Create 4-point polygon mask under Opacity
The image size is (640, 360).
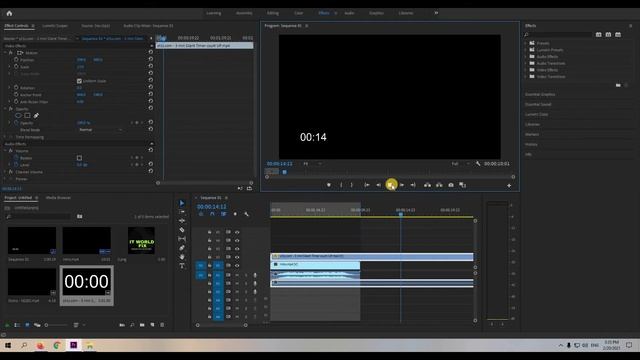coord(27,116)
